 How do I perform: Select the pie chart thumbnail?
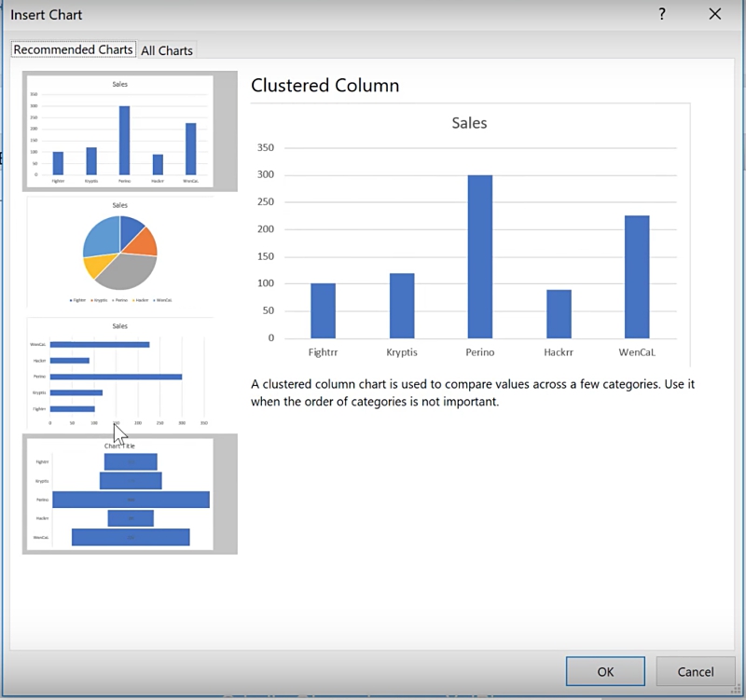119,252
